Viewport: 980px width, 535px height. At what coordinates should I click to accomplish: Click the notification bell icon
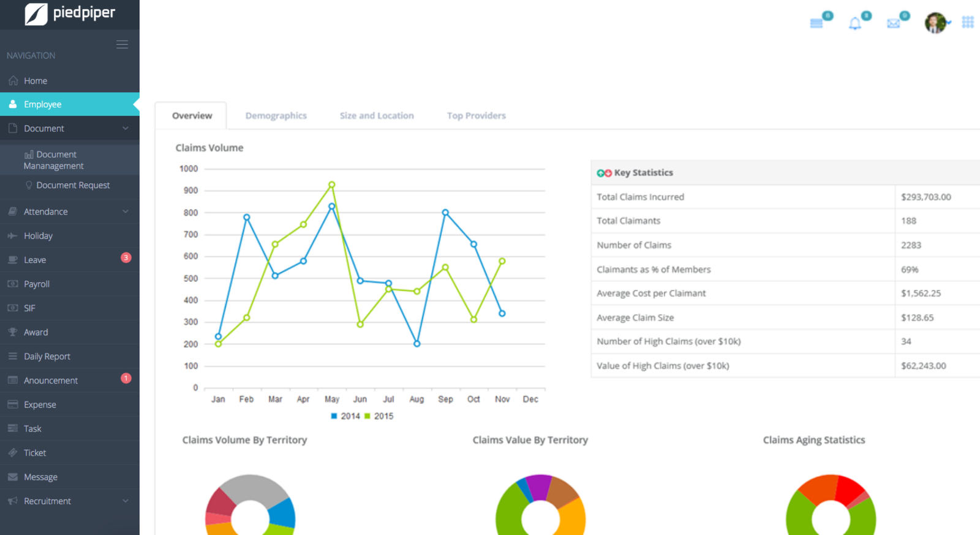point(854,24)
